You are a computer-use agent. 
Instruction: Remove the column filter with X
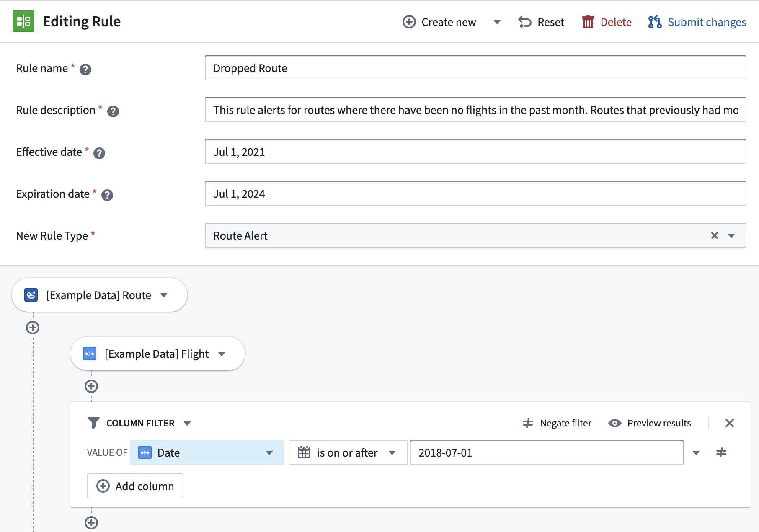click(x=730, y=423)
